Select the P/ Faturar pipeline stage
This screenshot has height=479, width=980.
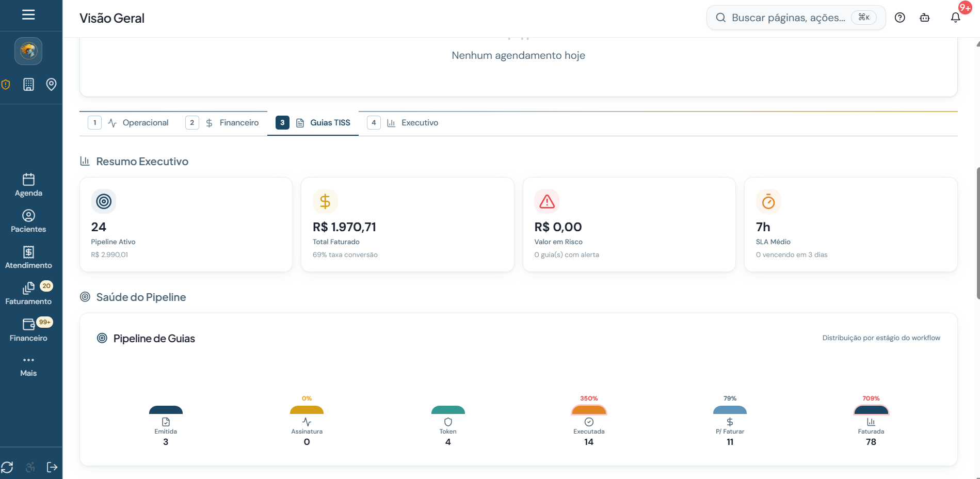(730, 422)
